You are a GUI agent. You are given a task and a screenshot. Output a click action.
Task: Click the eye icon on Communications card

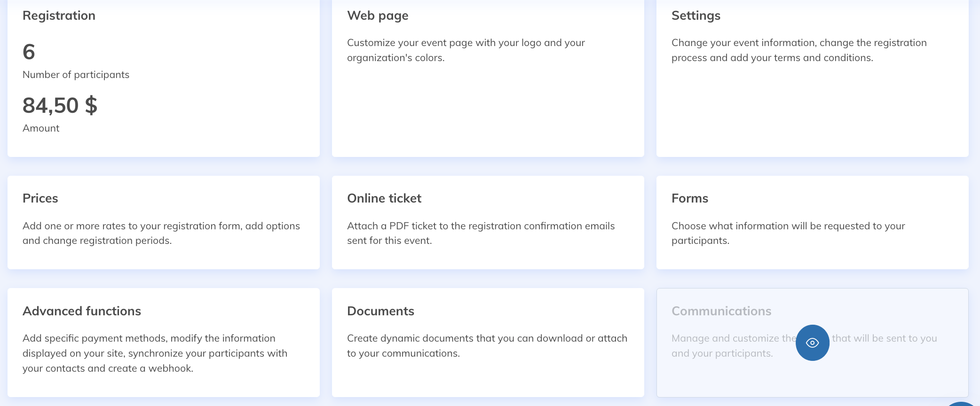coord(812,343)
